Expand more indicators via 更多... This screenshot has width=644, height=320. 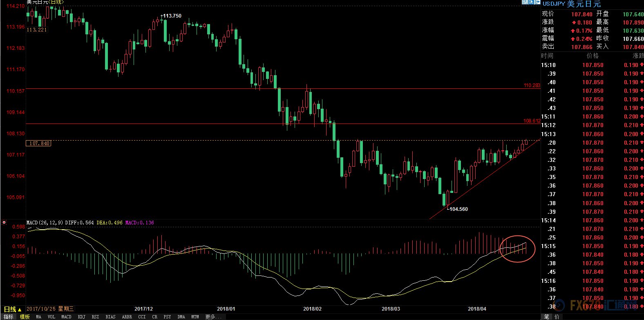tap(210, 317)
